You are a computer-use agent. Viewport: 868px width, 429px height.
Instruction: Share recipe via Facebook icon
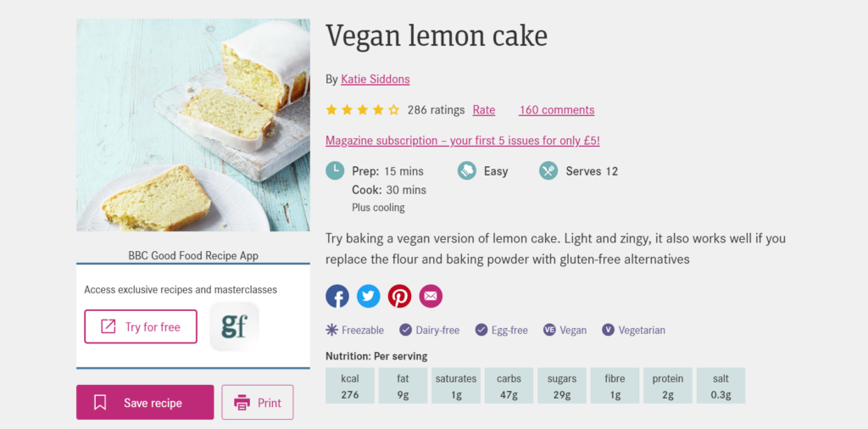(337, 297)
